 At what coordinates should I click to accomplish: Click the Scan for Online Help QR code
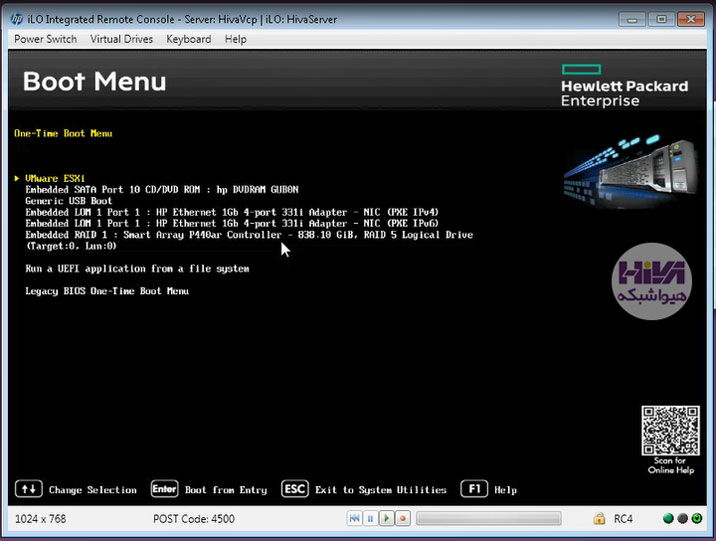tap(670, 431)
